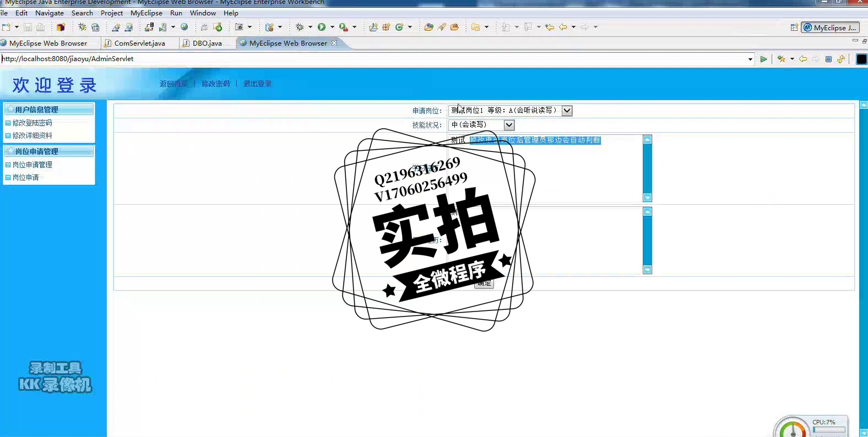Expand the New file dropdown arrow
The width and height of the screenshot is (868, 437).
[x=17, y=27]
